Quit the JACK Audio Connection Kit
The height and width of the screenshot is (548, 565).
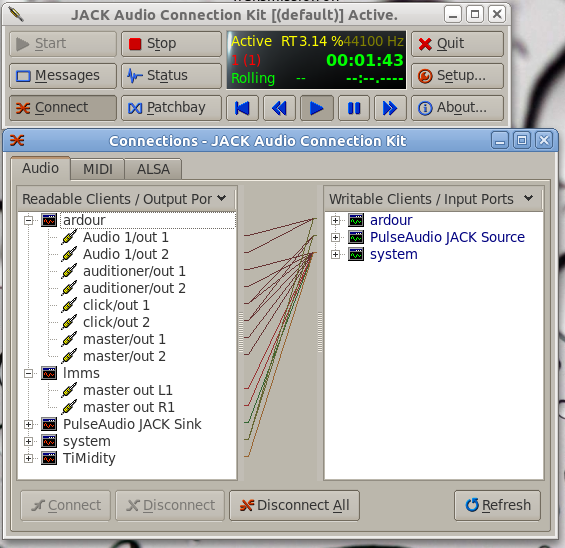(457, 44)
